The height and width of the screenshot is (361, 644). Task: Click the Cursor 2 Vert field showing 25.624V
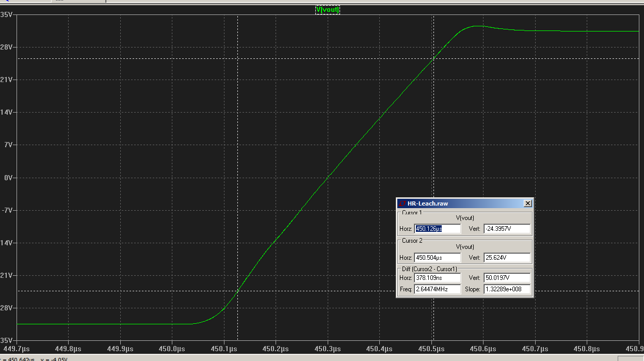(507, 258)
